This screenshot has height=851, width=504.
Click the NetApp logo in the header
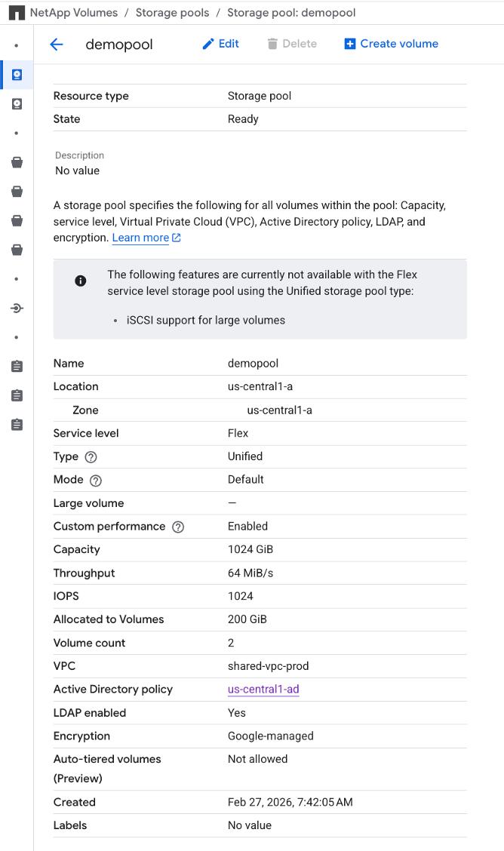tap(17, 13)
